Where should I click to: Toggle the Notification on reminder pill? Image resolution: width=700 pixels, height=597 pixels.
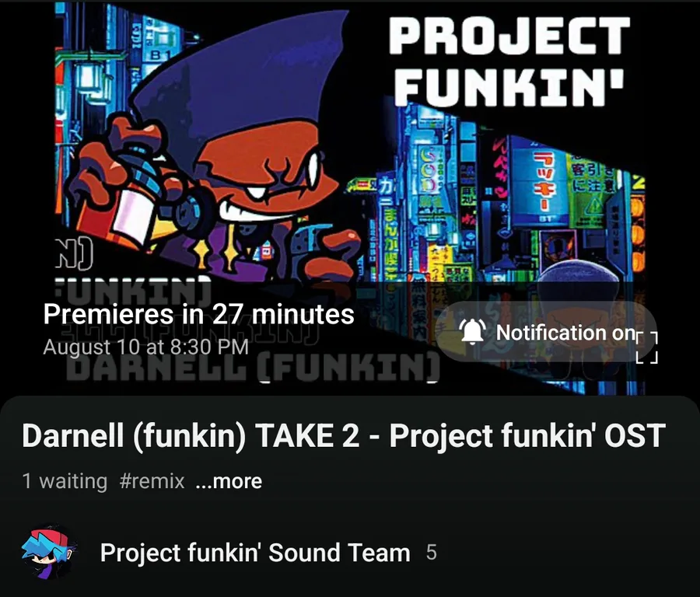545,331
